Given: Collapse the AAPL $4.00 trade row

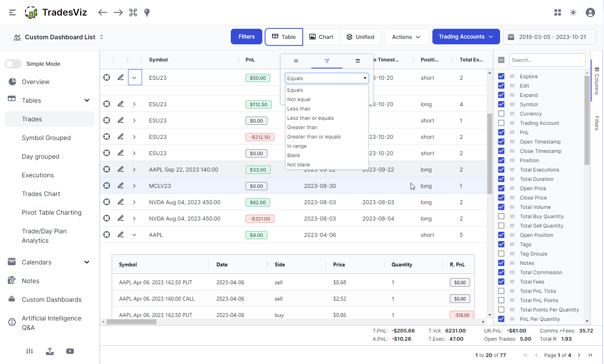Looking at the screenshot, I should [x=134, y=234].
